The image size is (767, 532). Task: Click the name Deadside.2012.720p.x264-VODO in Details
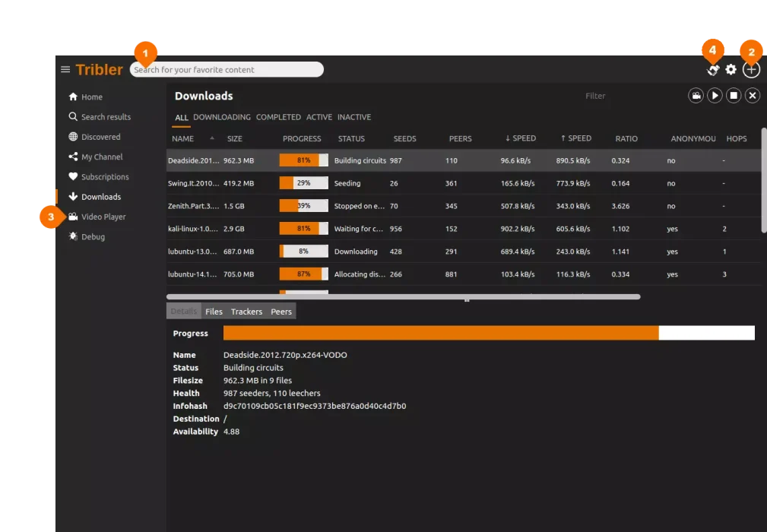coord(285,355)
